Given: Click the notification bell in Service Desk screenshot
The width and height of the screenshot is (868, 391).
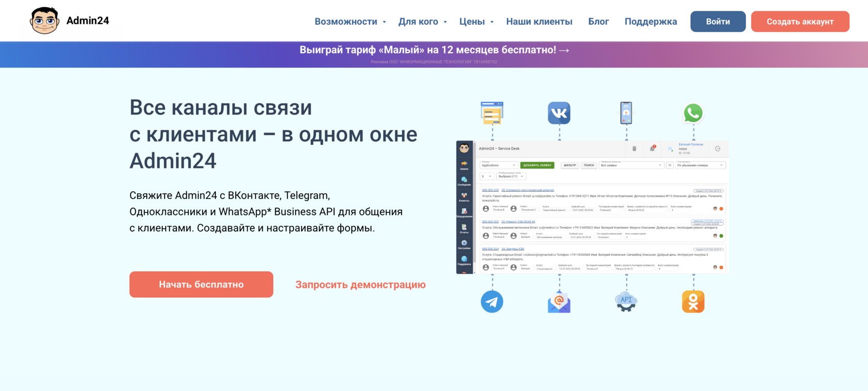Looking at the screenshot, I should click(x=653, y=148).
